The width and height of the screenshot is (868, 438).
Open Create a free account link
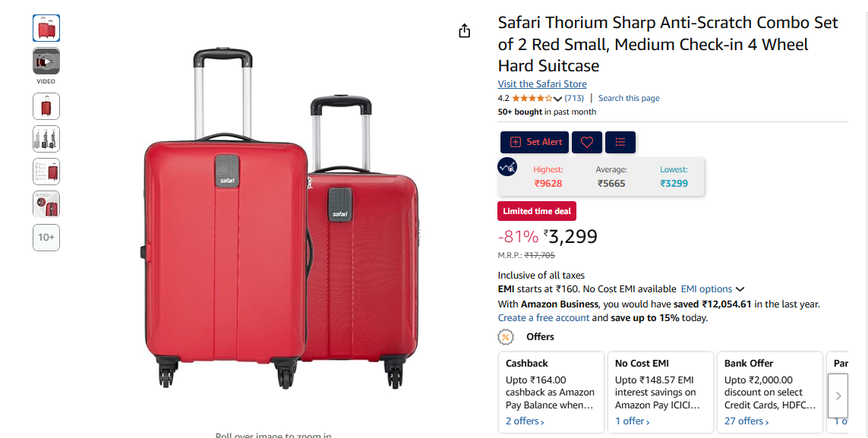click(544, 318)
